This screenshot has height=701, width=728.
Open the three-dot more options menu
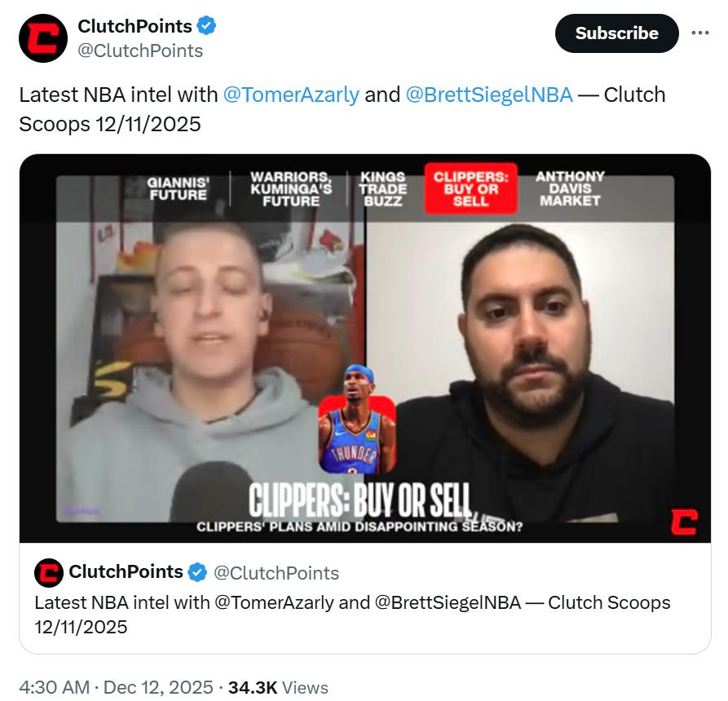pos(699,33)
